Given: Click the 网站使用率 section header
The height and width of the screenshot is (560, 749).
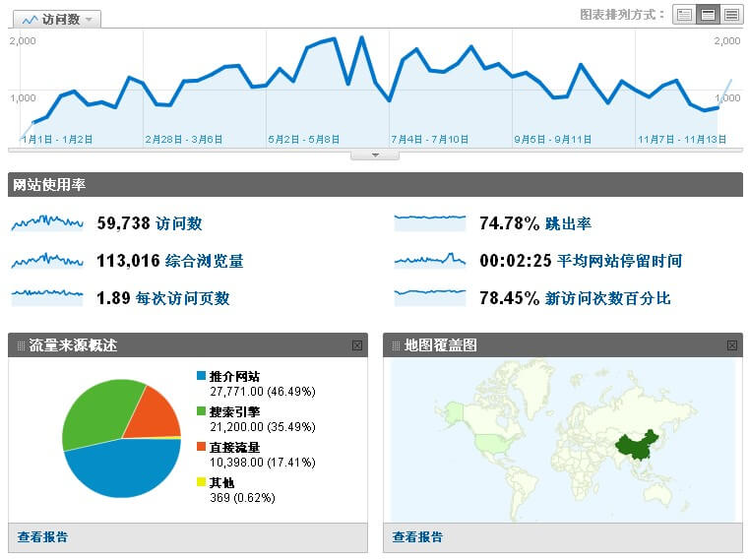Looking at the screenshot, I should click(x=375, y=184).
